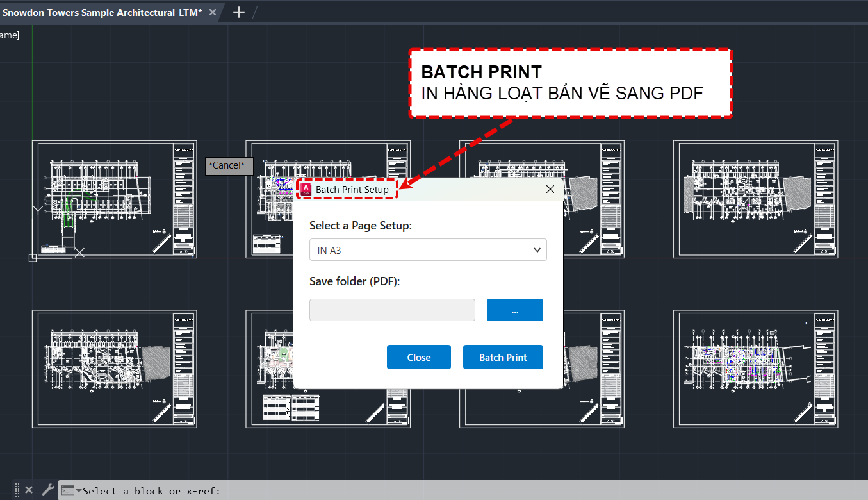Browse for a save folder using the ... button
The image size is (868, 500).
point(514,310)
